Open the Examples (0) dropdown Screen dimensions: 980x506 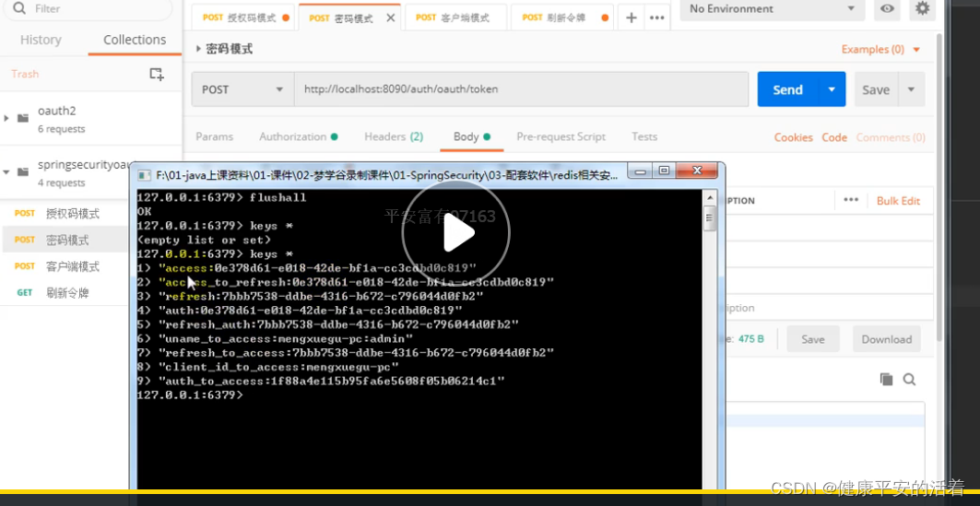tap(880, 50)
